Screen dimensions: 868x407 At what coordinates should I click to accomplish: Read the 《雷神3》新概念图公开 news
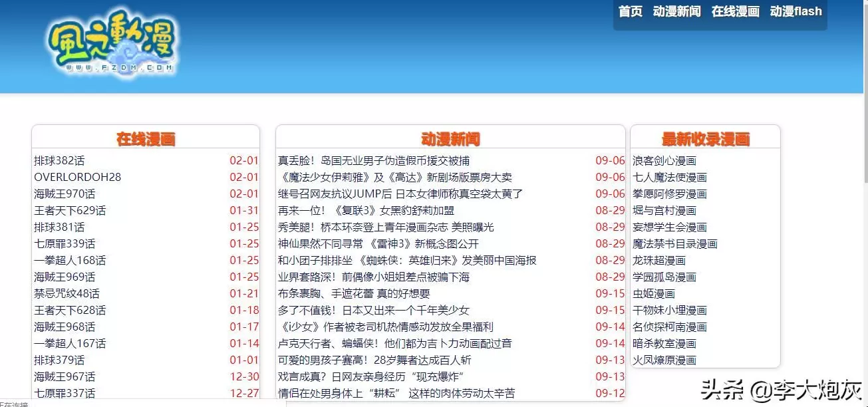(378, 244)
